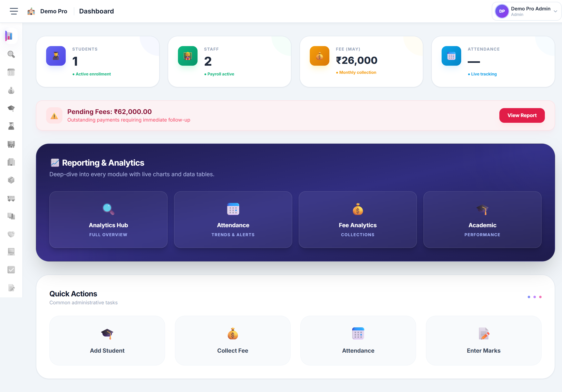The width and height of the screenshot is (562, 392).
Task: Open the Fee (May) stat card
Action: coord(361,62)
